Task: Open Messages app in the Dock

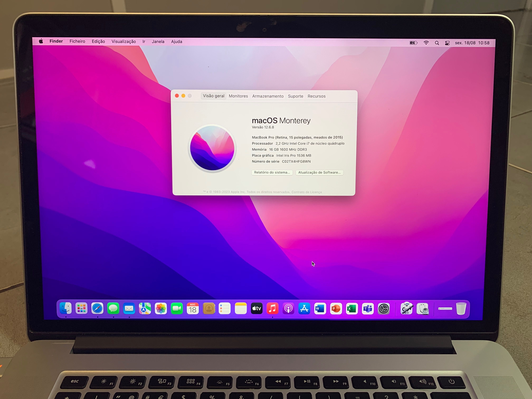Action: click(x=113, y=308)
